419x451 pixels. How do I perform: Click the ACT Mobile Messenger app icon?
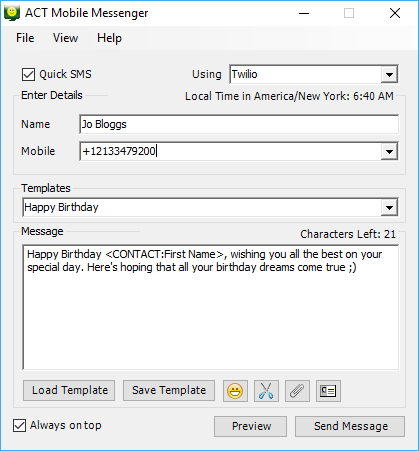click(x=12, y=13)
